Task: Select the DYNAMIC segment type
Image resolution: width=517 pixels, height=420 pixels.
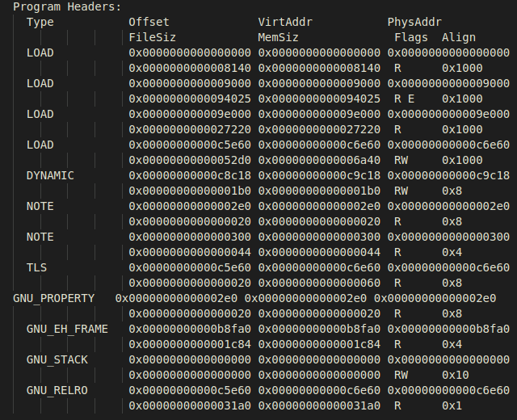Action: (x=50, y=175)
